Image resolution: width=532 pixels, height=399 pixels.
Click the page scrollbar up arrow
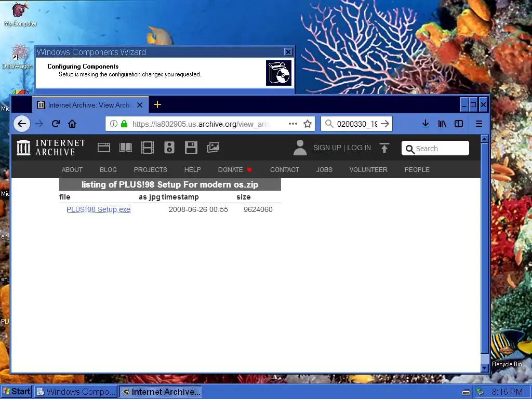(x=485, y=139)
